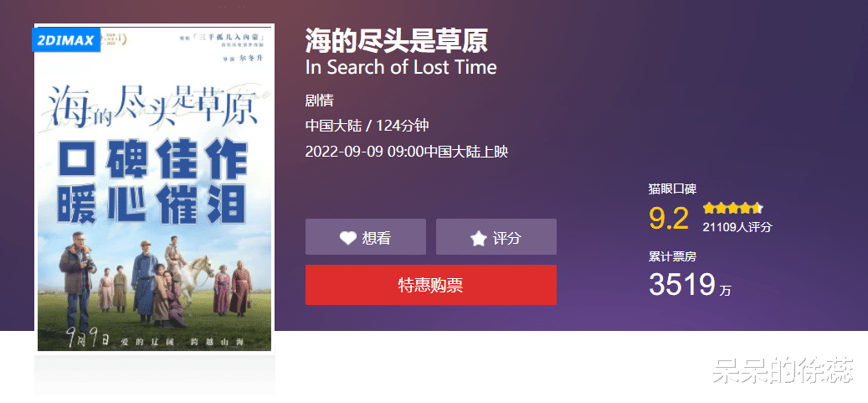Click the 呆呆的徐蕊 watermark text

tap(783, 371)
